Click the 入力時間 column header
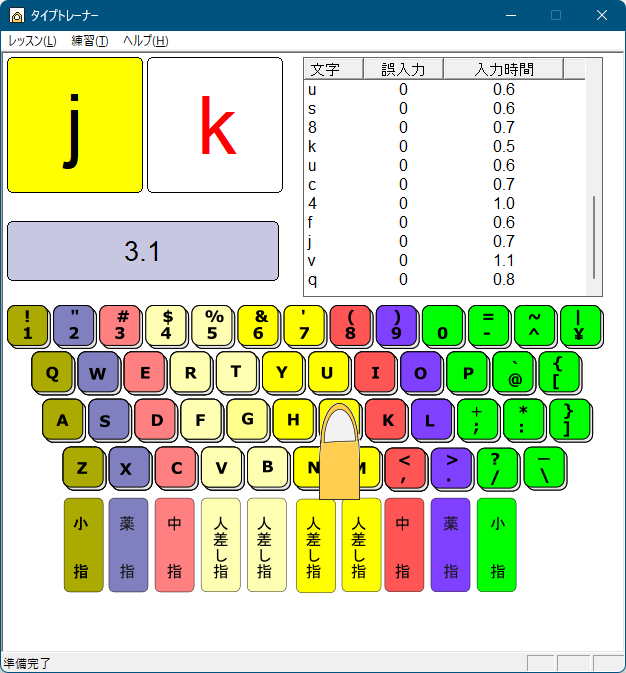This screenshot has height=673, width=626. [x=503, y=69]
